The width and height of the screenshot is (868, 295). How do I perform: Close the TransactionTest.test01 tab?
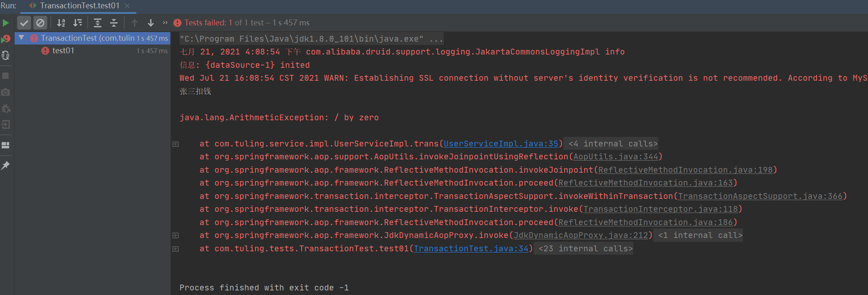tap(127, 6)
